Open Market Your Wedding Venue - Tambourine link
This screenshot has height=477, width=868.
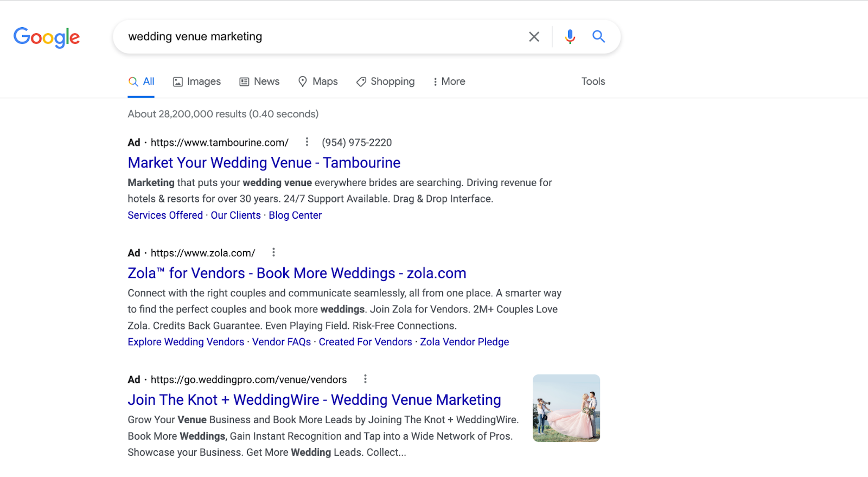pos(264,163)
